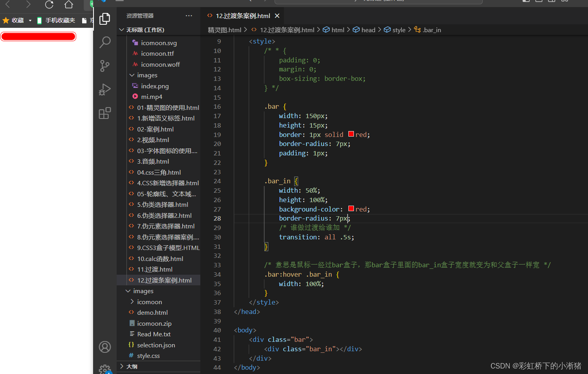The width and height of the screenshot is (588, 374).
Task: Click the red color swatch beside background-color
Action: coord(351,208)
